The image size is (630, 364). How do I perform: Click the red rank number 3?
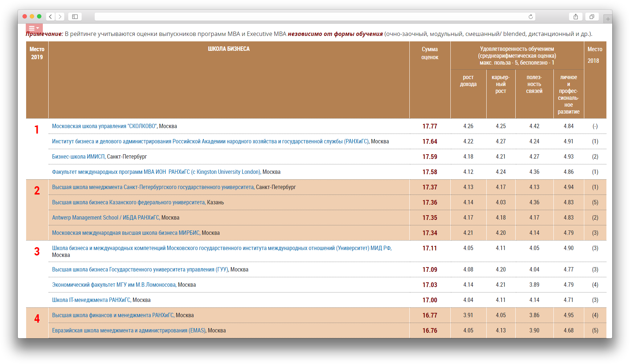coord(37,252)
